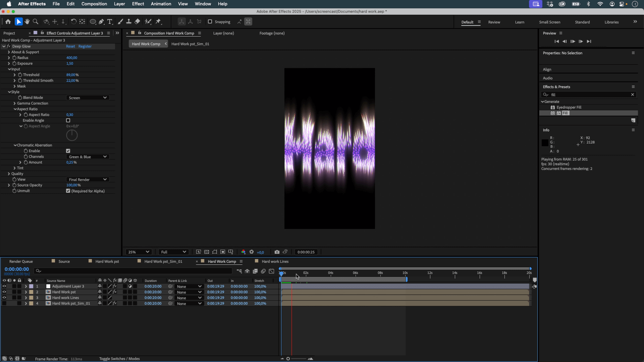Select the Eyedropper Fill effect
The image size is (644, 362).
(x=569, y=107)
